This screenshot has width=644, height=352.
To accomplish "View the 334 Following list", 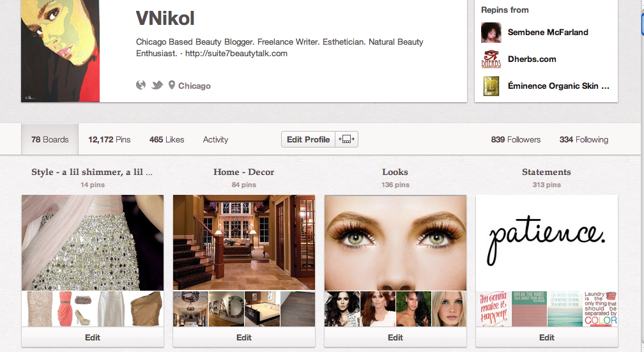I will [x=583, y=139].
